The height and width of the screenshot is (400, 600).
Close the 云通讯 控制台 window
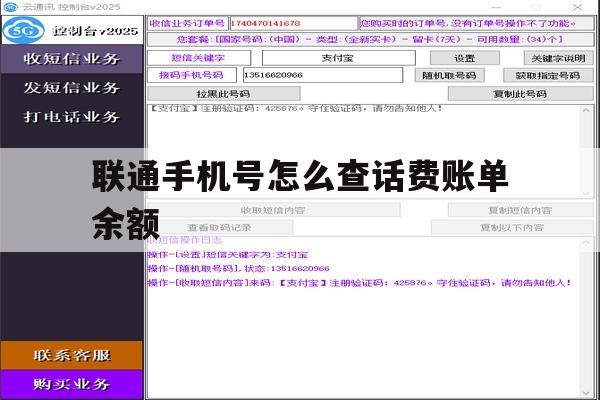point(577,7)
